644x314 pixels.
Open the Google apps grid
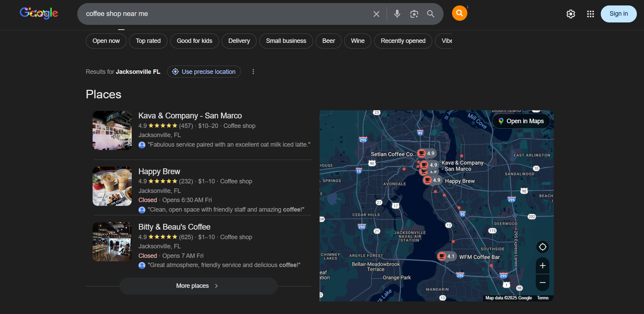[590, 14]
